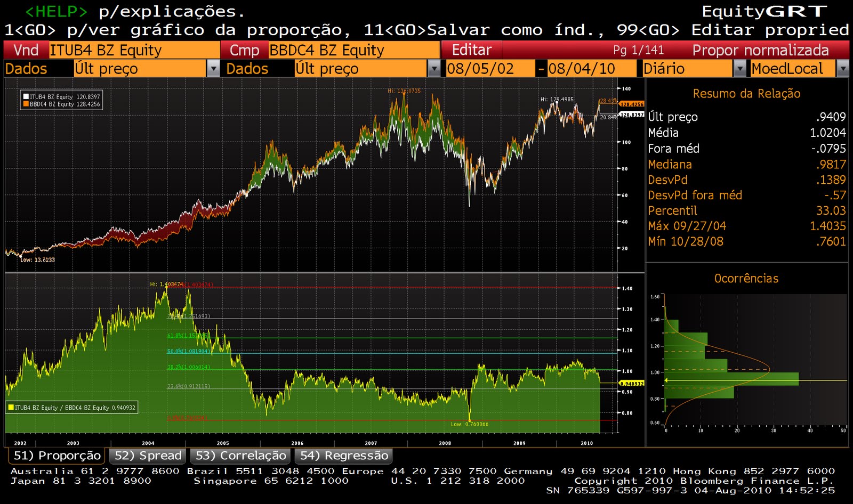The image size is (853, 504).
Task: Click the Ocorrências histogram heading
Action: (746, 279)
